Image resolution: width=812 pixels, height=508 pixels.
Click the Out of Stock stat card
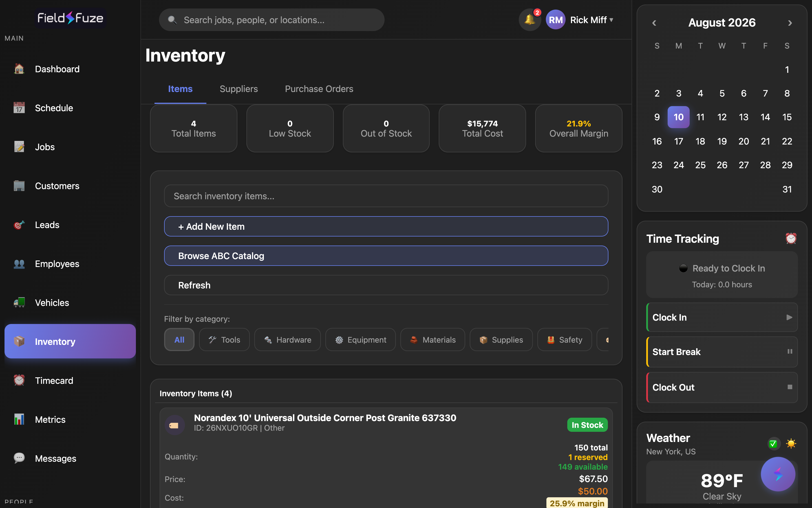[386, 128]
